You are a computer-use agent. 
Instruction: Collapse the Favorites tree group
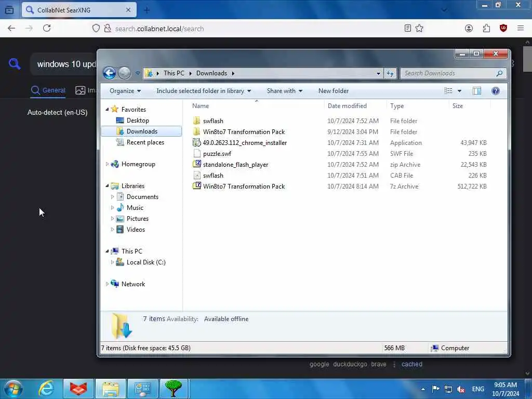coord(107,110)
